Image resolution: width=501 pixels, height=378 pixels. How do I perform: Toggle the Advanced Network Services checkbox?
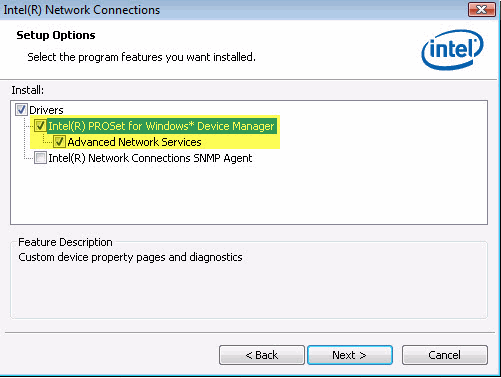pos(59,142)
